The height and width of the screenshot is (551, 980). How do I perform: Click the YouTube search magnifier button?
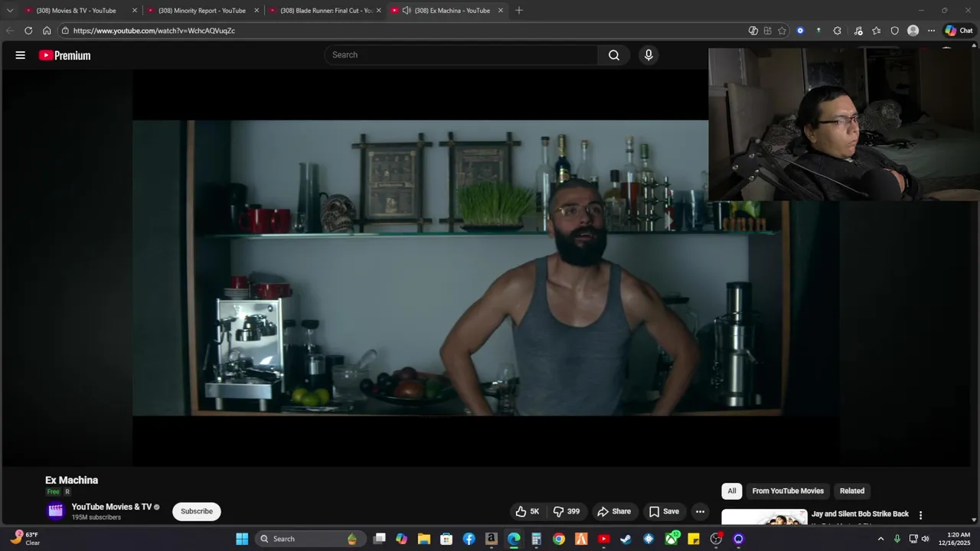click(x=614, y=55)
